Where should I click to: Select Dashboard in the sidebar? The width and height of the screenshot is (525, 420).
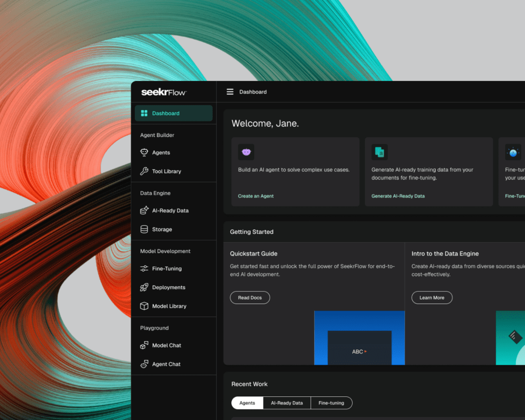pos(165,113)
